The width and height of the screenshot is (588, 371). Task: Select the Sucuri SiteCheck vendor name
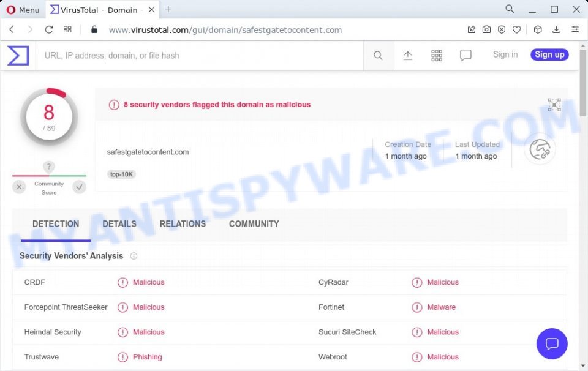[347, 332]
